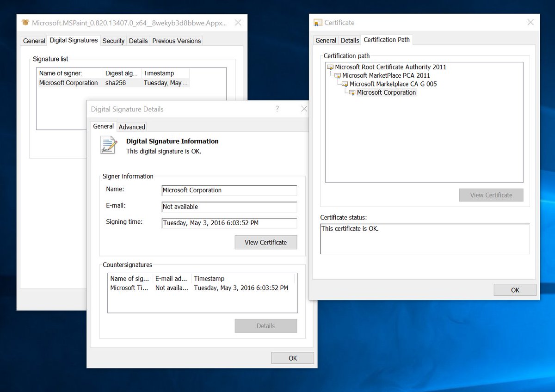
Task: Click the Name of sig... countersignature column header
Action: (130, 278)
